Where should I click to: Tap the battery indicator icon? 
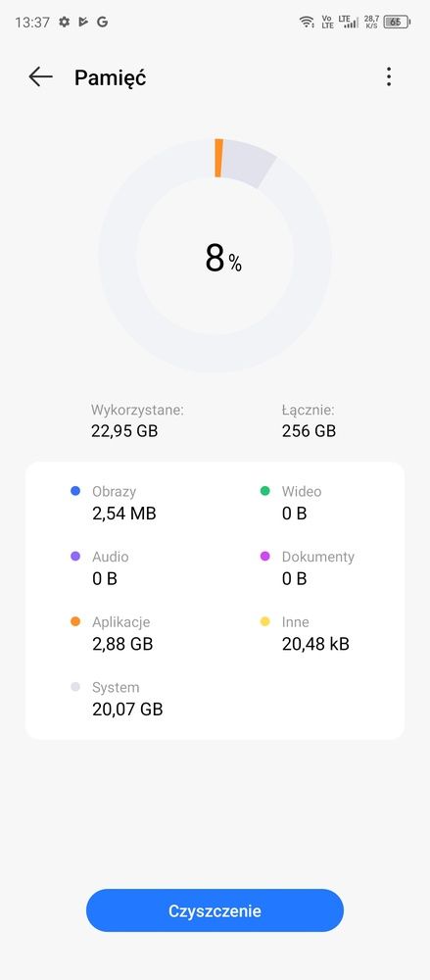click(397, 22)
